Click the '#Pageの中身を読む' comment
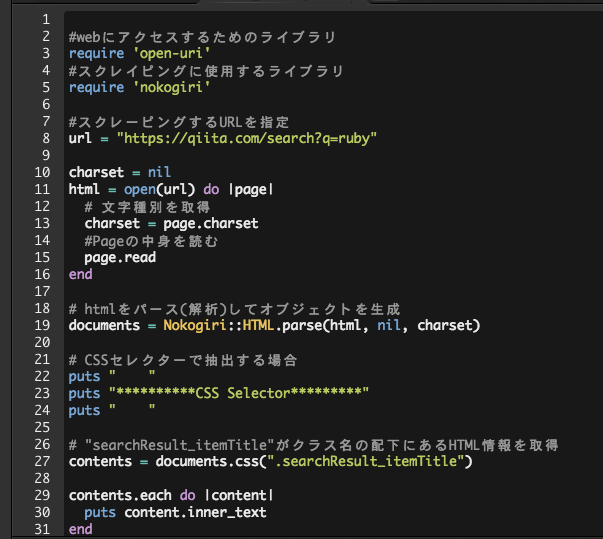Image resolution: width=603 pixels, height=539 pixels. click(151, 241)
